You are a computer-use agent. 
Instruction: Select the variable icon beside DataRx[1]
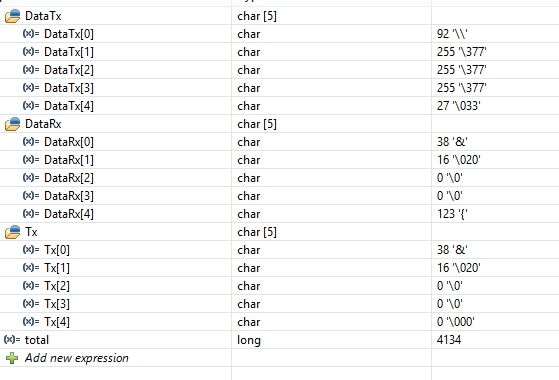coord(31,159)
